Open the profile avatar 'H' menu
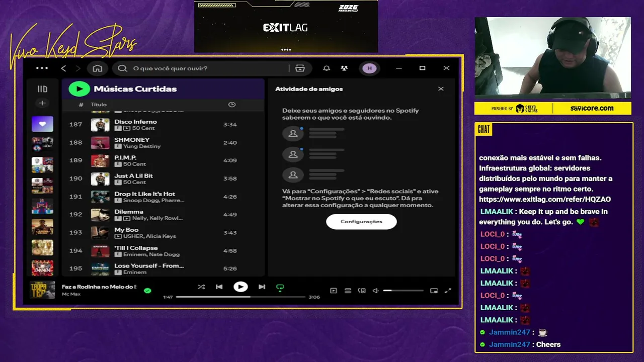Image resolution: width=644 pixels, height=362 pixels. click(369, 68)
